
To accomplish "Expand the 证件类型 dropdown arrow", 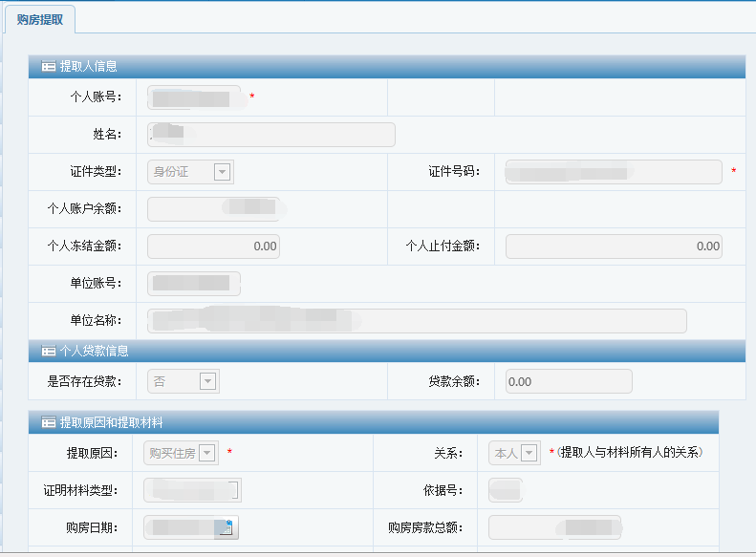I will 222,172.
